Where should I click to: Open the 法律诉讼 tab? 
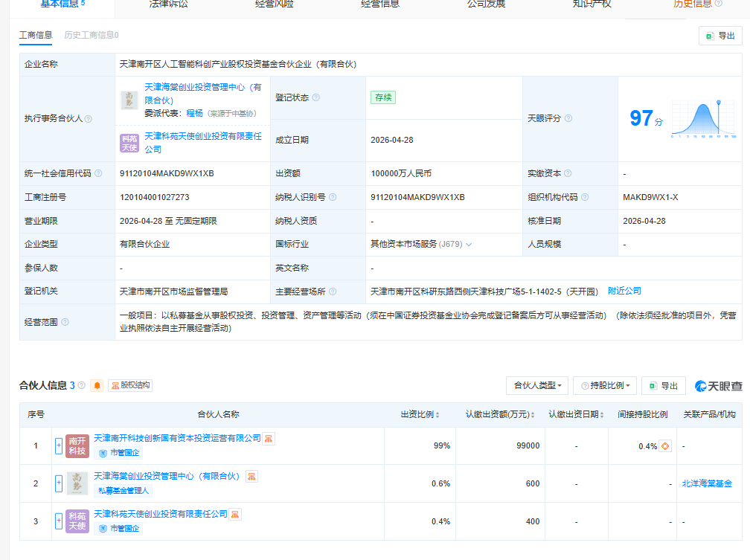tap(168, 4)
